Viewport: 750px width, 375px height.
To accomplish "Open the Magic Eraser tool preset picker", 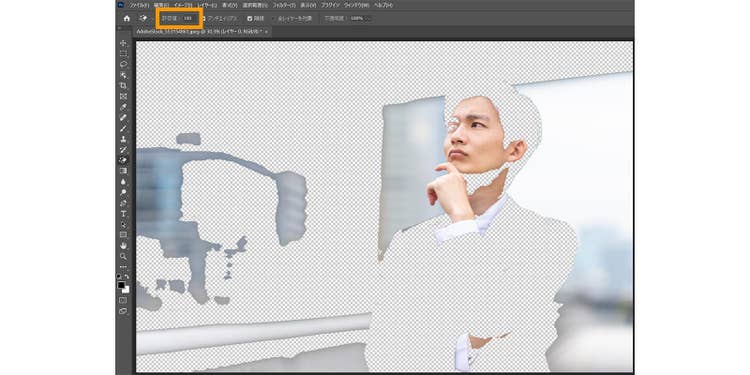I will 144,18.
